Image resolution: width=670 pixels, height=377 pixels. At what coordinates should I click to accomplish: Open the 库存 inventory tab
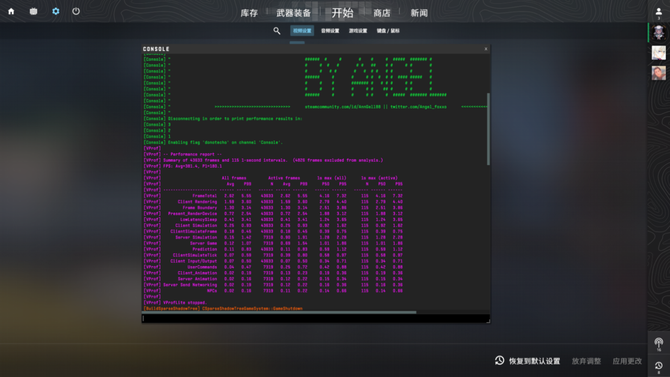(x=249, y=13)
